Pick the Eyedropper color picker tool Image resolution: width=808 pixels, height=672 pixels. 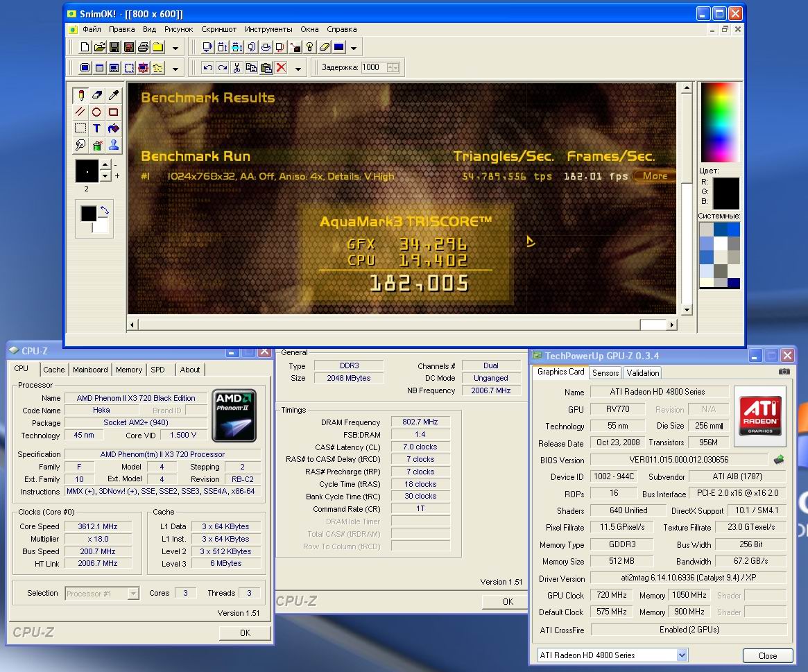pos(113,95)
